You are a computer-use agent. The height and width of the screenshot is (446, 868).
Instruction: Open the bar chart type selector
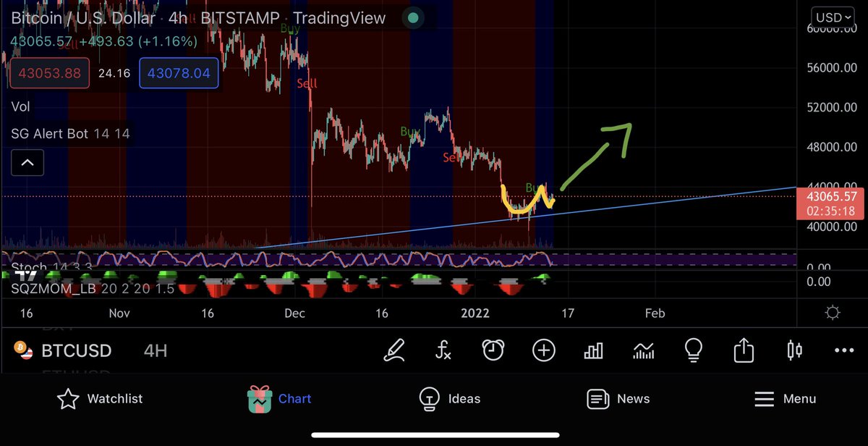pyautogui.click(x=593, y=351)
